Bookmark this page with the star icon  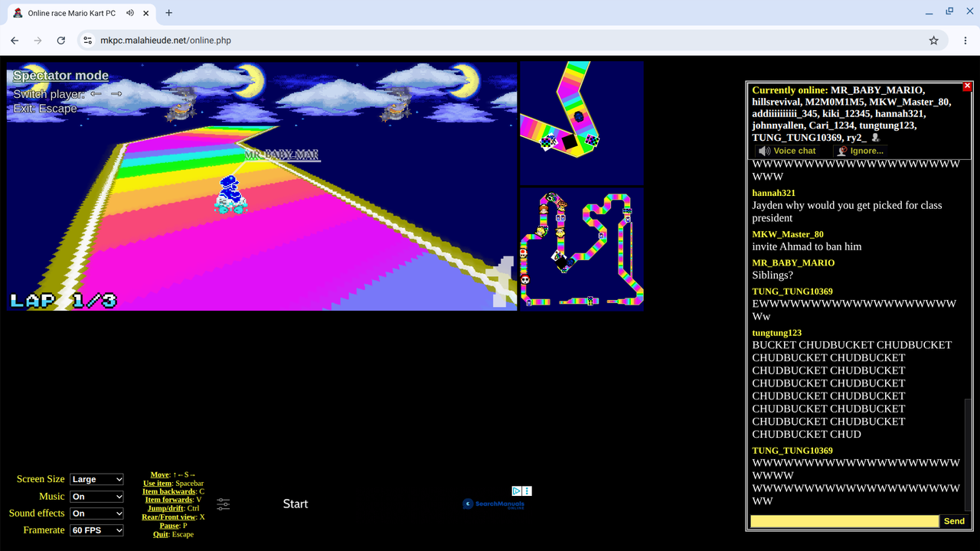click(933, 41)
